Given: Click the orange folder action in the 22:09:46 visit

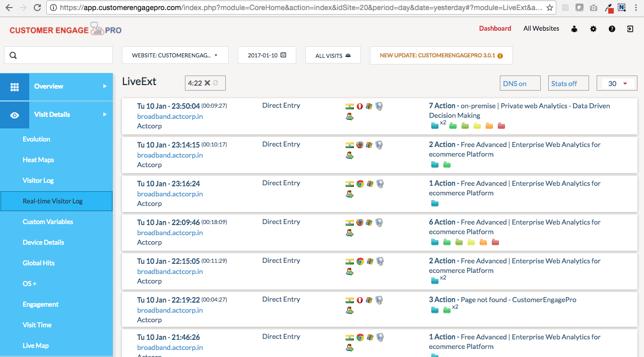Looking at the screenshot, I should pyautogui.click(x=483, y=242).
